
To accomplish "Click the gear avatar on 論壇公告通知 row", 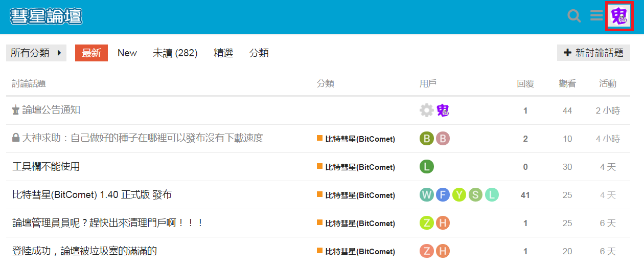I will click(x=426, y=111).
